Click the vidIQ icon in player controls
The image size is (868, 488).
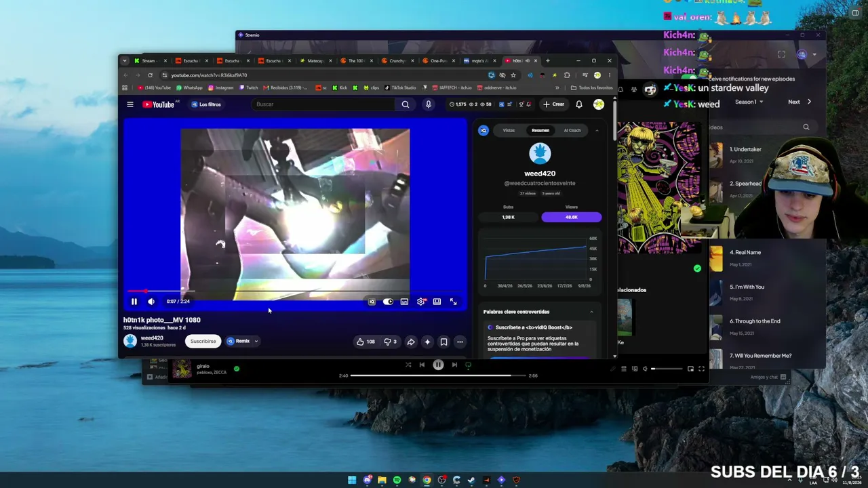coord(372,302)
